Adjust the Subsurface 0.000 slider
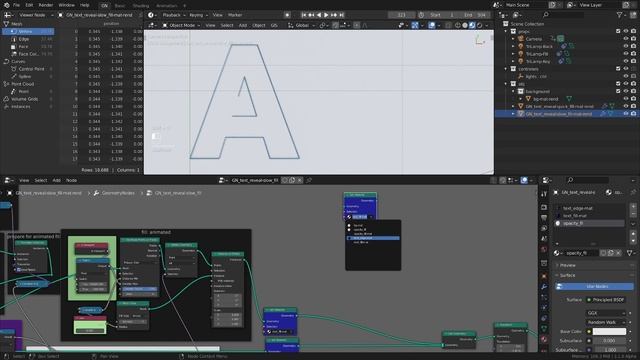This screenshot has width=640, height=360. pos(609,340)
